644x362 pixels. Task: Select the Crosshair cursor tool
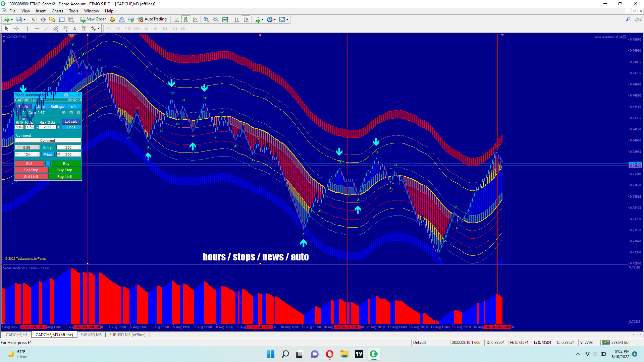(16, 28)
